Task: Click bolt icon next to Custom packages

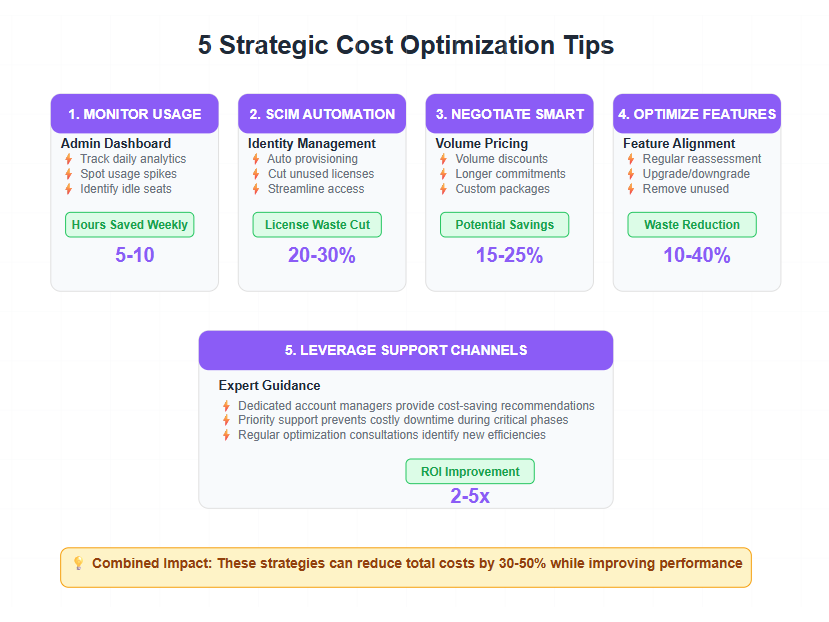Action: 444,189
